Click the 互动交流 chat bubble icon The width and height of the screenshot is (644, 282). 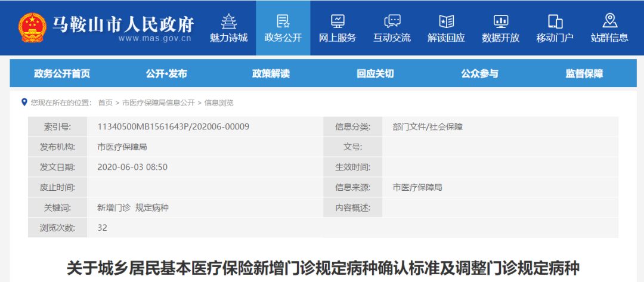tap(392, 20)
